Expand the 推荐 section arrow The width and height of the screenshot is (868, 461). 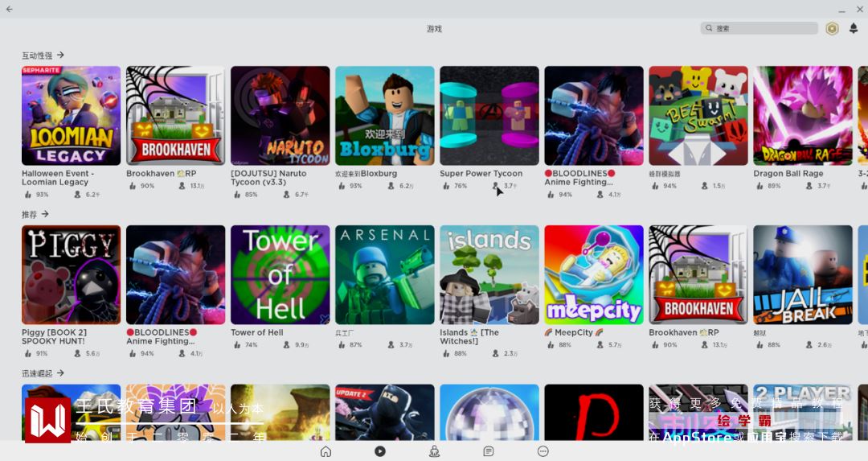pos(45,214)
